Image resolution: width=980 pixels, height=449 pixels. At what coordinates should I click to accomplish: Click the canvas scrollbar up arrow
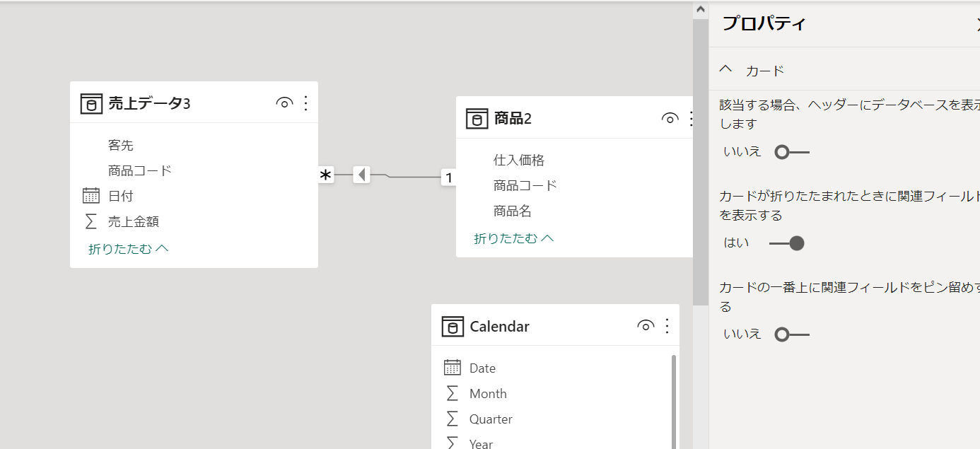tap(700, 10)
